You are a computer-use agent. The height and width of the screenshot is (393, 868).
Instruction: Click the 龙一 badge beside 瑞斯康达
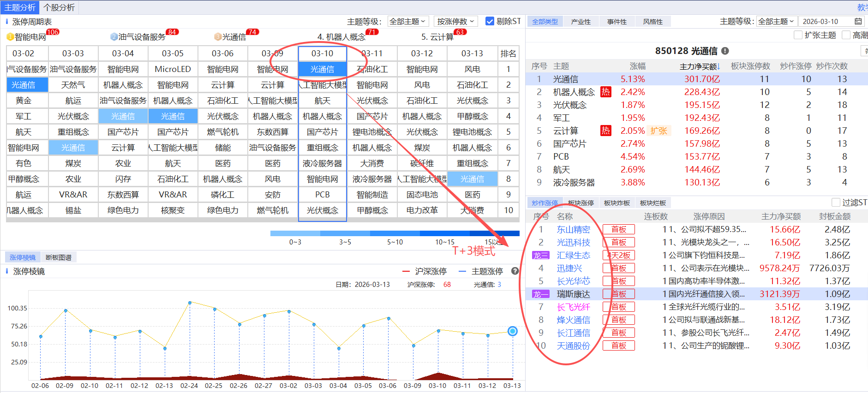pos(540,294)
